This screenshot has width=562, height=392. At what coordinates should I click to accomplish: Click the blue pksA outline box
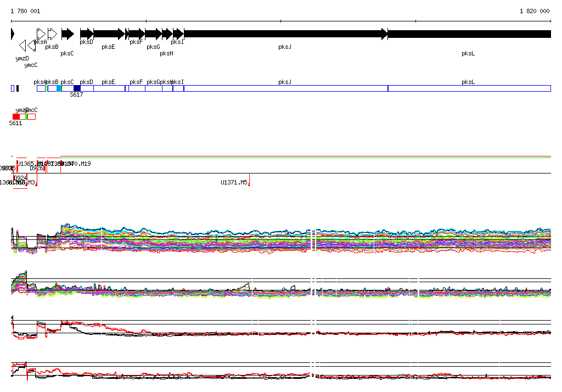tap(41, 88)
